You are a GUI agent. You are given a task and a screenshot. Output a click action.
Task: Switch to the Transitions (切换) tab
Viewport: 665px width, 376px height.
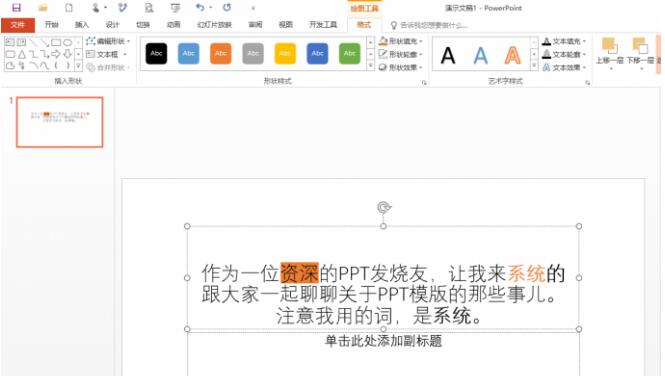coord(143,25)
